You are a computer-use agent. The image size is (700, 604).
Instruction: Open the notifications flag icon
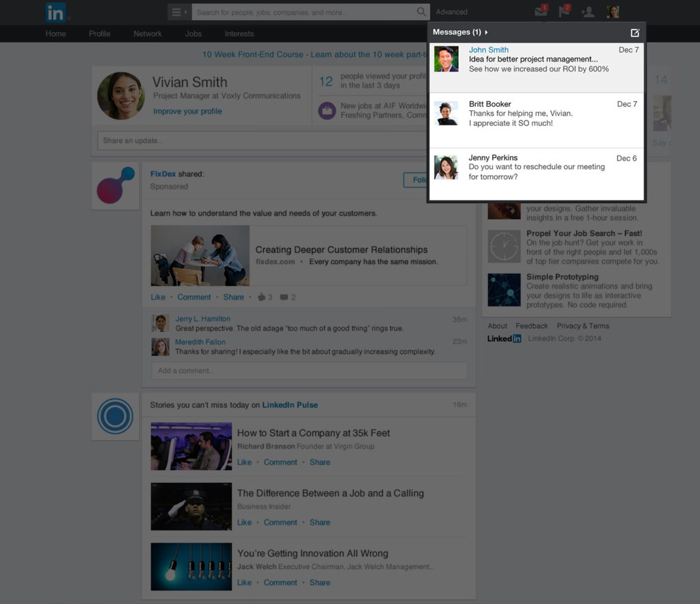click(564, 12)
